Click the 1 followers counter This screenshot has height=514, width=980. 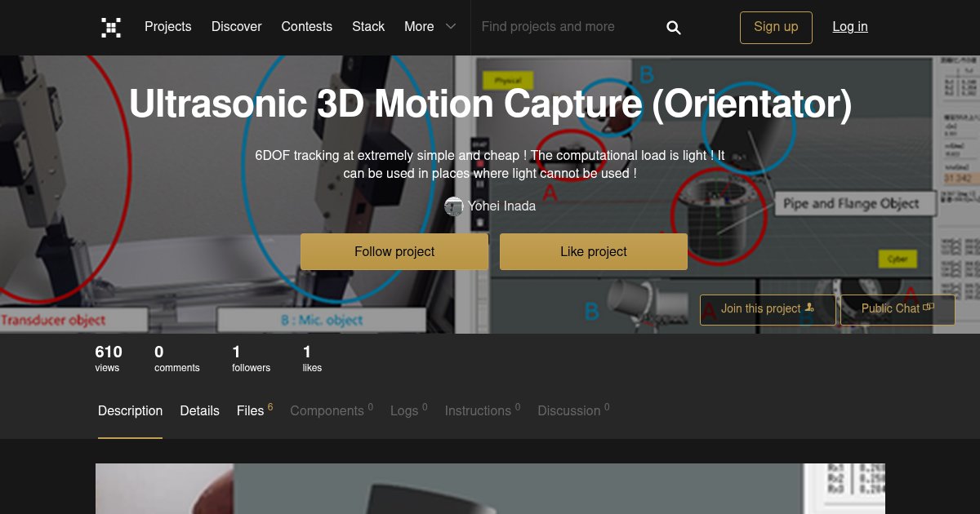[251, 358]
